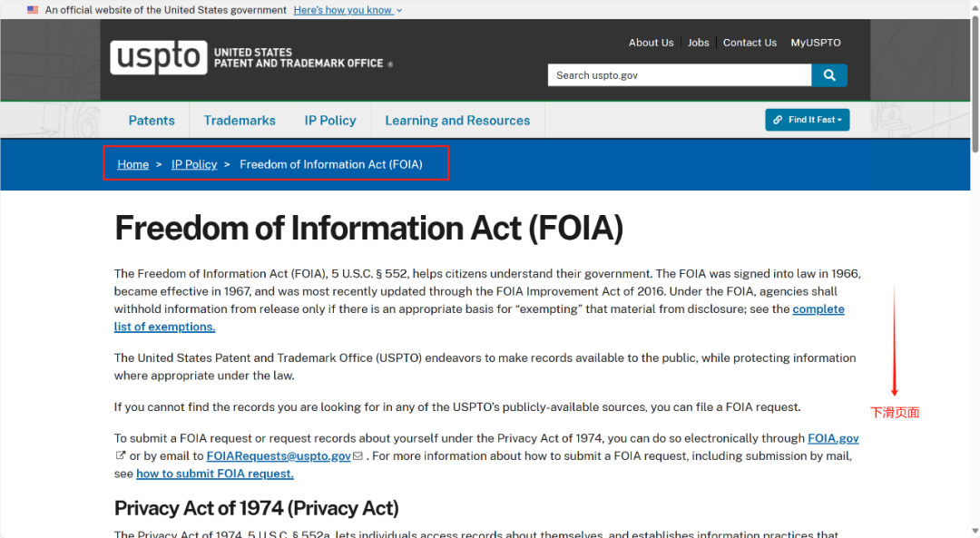Open the MyUSPTO link
This screenshot has height=538, width=980.
[x=816, y=43]
